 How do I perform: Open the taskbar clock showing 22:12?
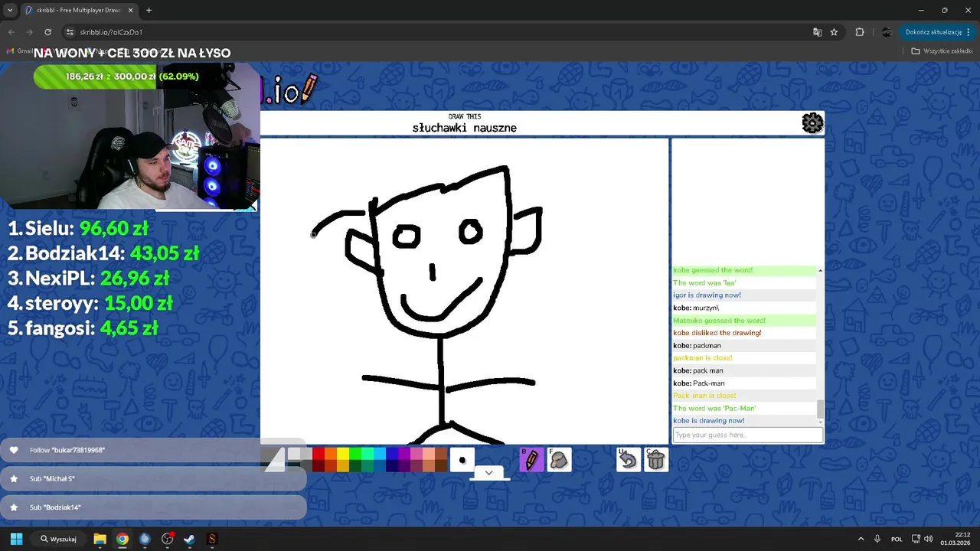click(955, 539)
